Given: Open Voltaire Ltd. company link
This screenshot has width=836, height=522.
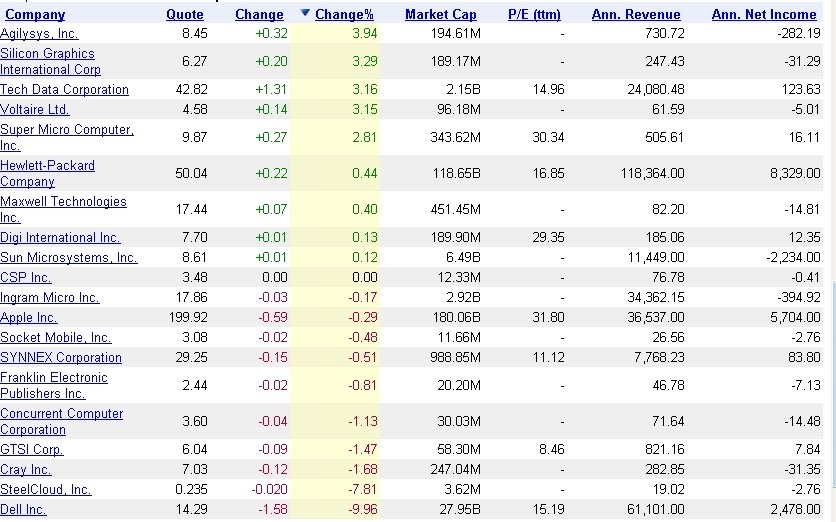Looking at the screenshot, I should tap(34, 109).
